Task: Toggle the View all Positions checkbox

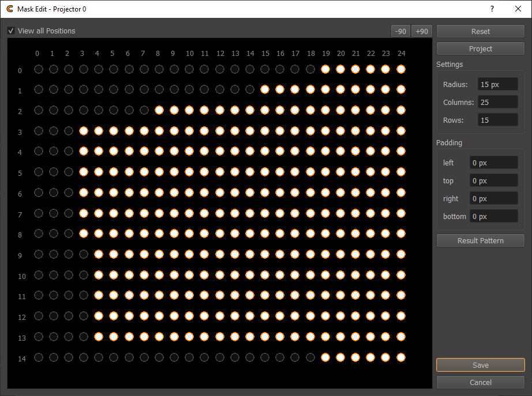Action: (11, 31)
